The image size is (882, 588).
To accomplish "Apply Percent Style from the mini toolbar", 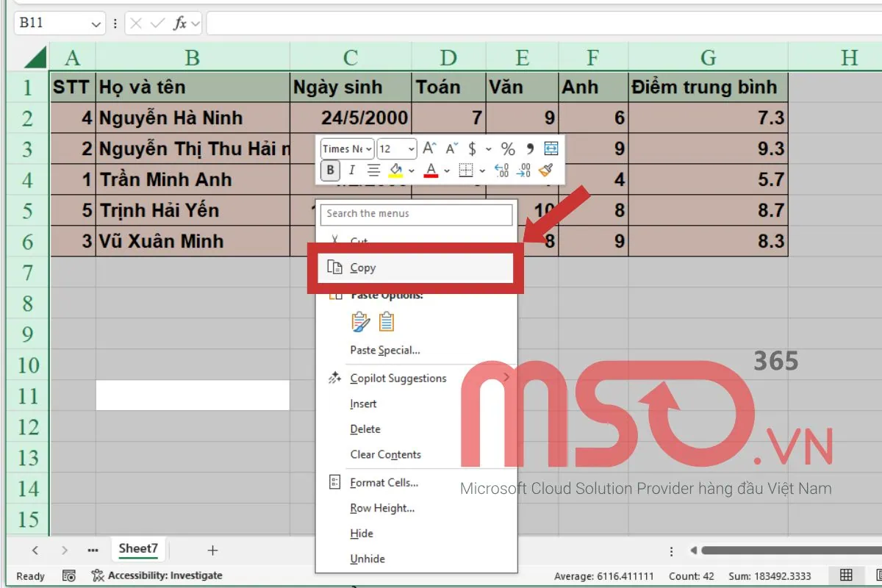I will tap(509, 148).
